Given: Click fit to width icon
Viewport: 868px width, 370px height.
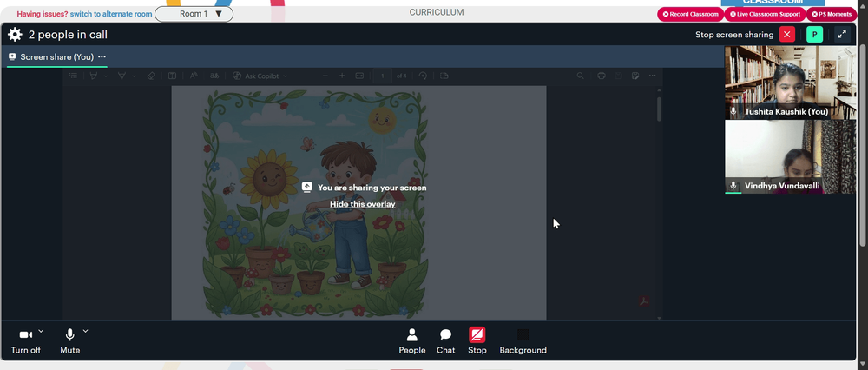Looking at the screenshot, I should pyautogui.click(x=359, y=76).
